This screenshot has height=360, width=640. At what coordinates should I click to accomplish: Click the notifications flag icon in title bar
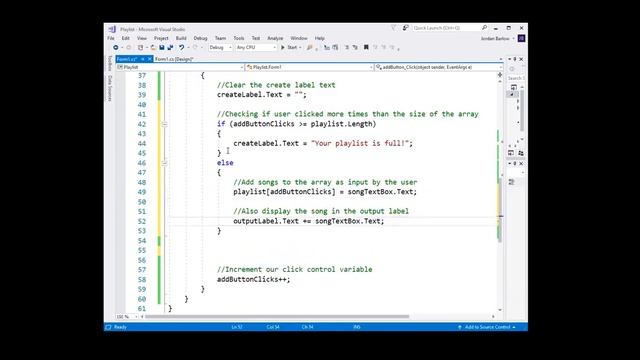[393, 28]
